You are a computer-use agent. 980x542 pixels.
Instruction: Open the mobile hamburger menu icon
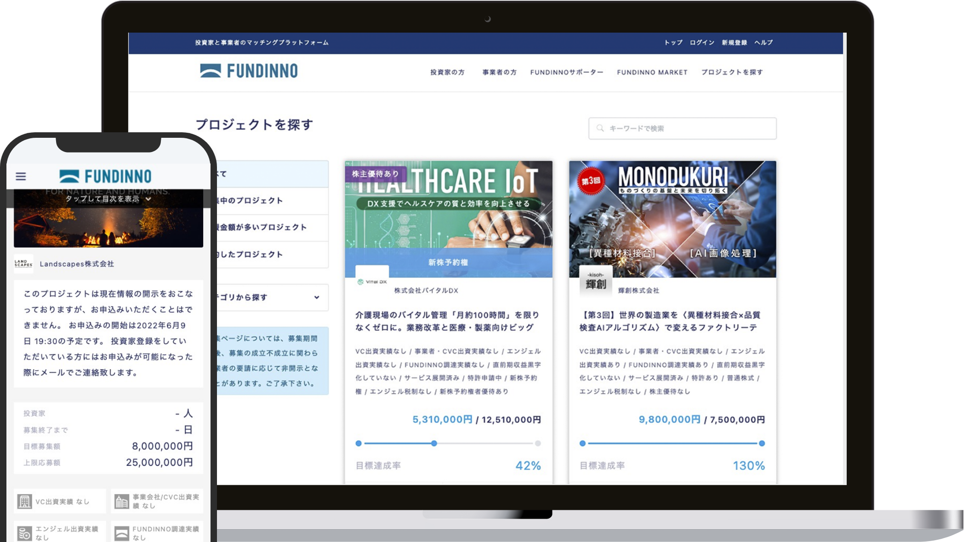[21, 176]
